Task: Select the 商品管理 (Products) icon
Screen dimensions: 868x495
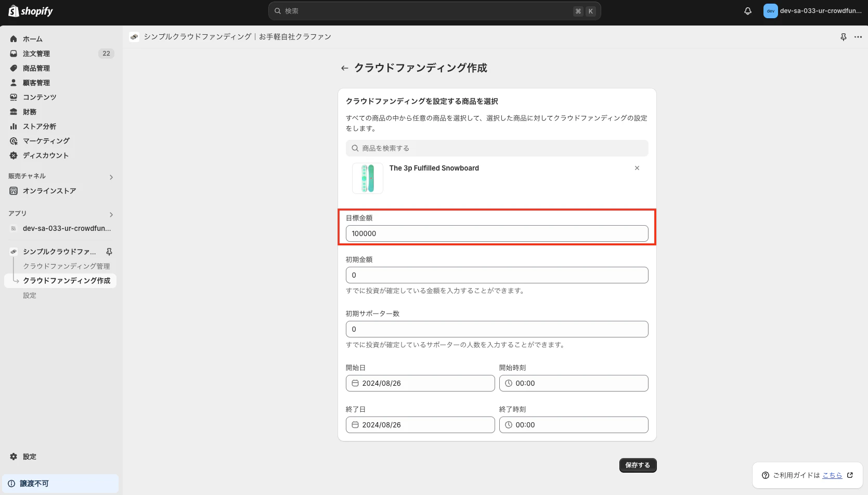Action: tap(14, 68)
